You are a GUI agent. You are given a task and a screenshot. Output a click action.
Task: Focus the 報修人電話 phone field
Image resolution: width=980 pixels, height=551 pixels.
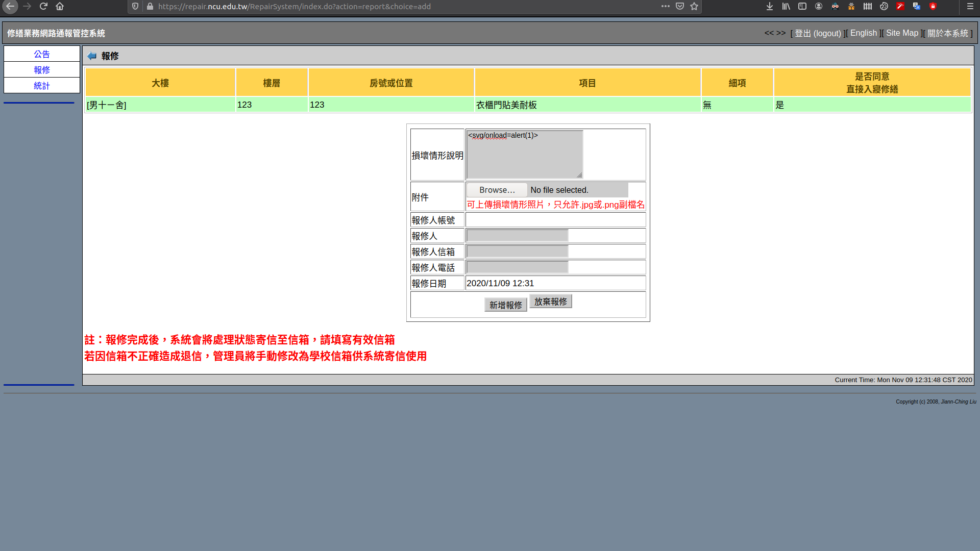pyautogui.click(x=517, y=267)
